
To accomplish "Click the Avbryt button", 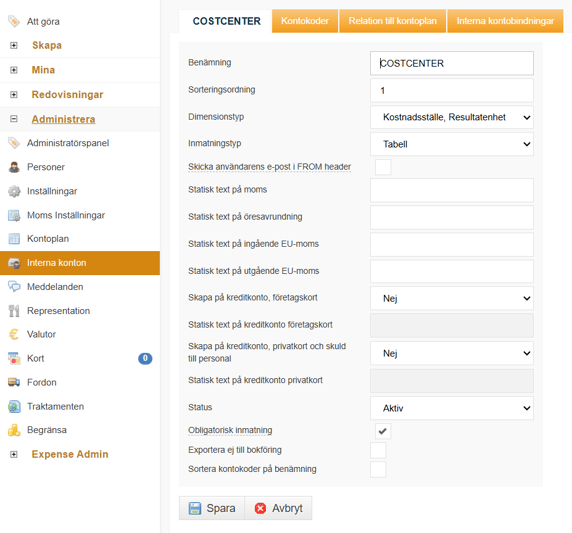I will (x=278, y=508).
